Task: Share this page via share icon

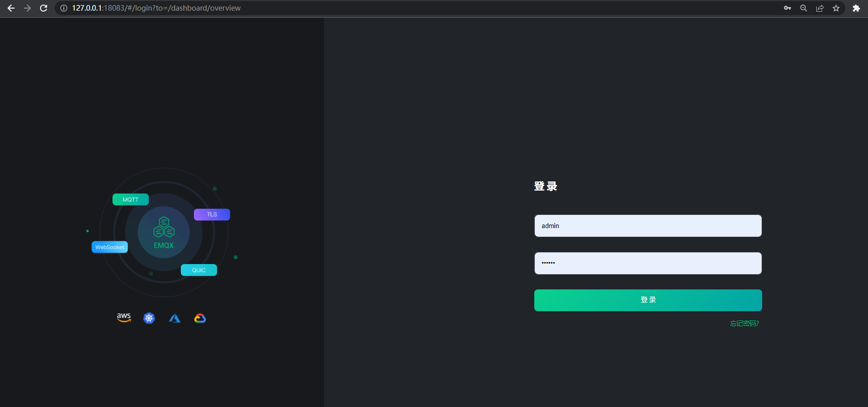Action: point(820,8)
